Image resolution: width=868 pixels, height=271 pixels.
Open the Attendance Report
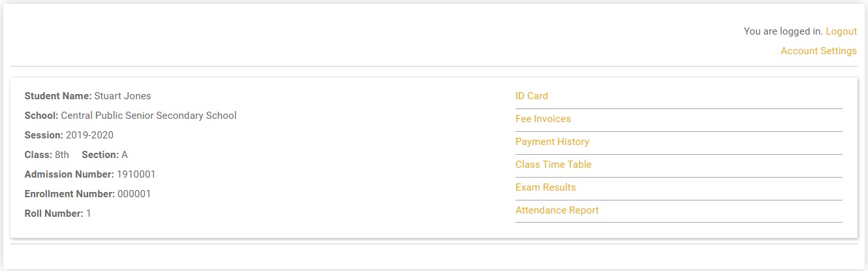tap(557, 210)
